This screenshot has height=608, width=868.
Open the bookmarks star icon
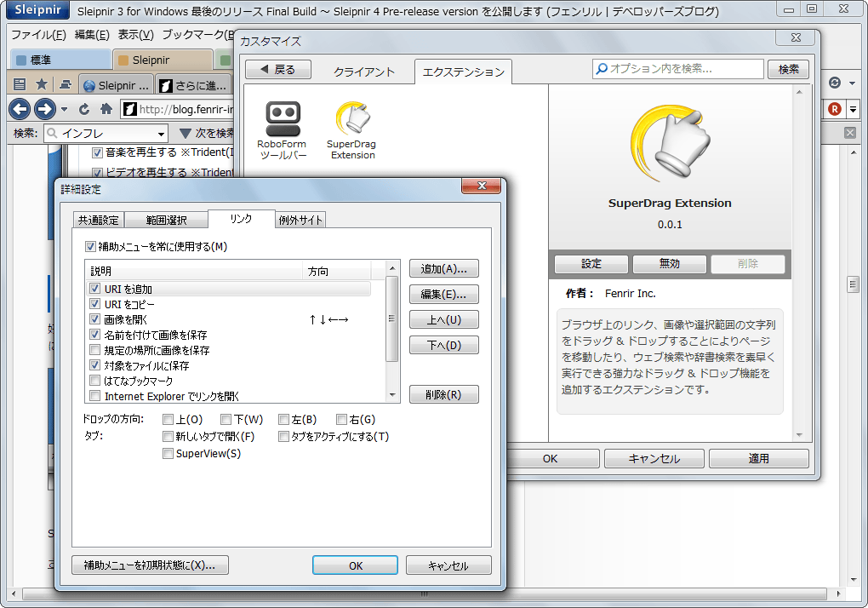42,84
